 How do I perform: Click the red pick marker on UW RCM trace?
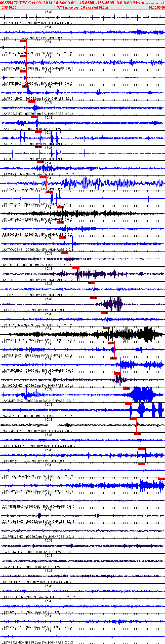[25, 86]
